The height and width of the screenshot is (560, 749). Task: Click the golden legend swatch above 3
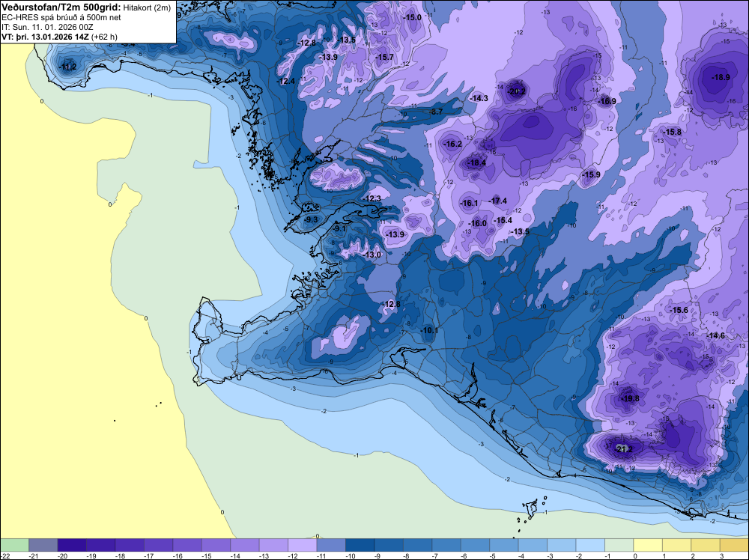(734, 545)
